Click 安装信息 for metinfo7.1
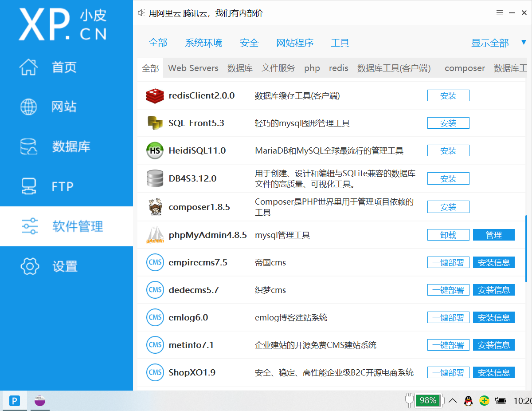This screenshot has width=532, height=411. [494, 345]
